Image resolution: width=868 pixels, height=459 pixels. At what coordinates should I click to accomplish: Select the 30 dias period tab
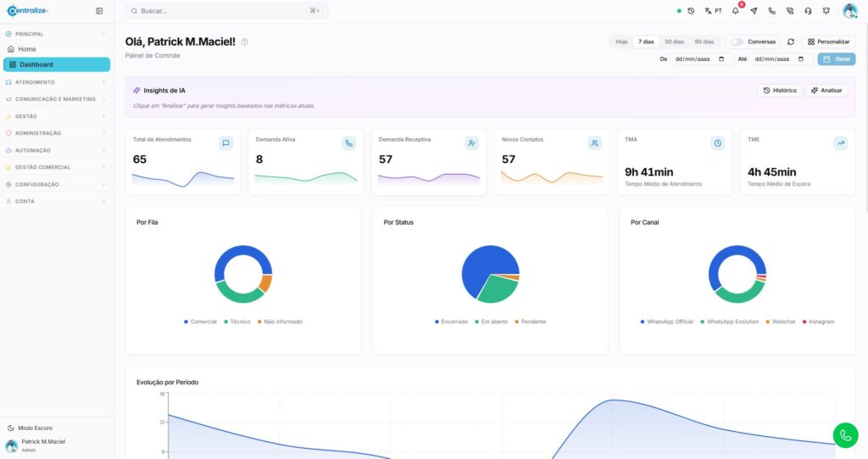click(674, 42)
